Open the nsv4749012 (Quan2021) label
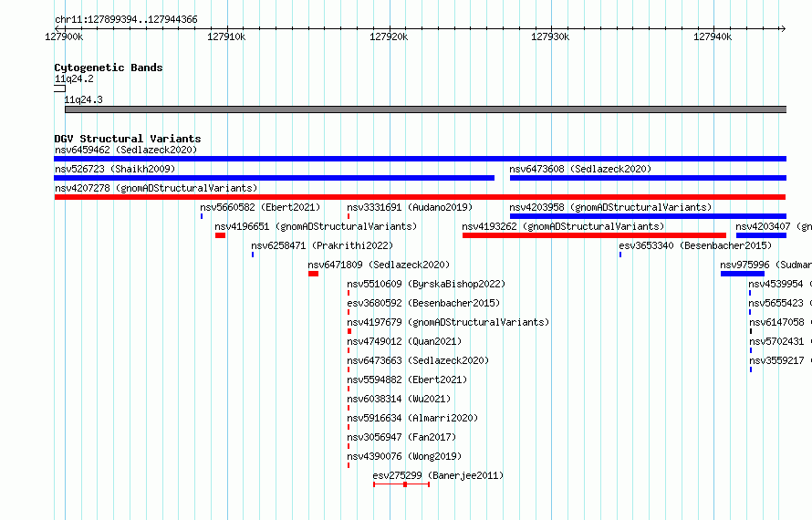 404,341
